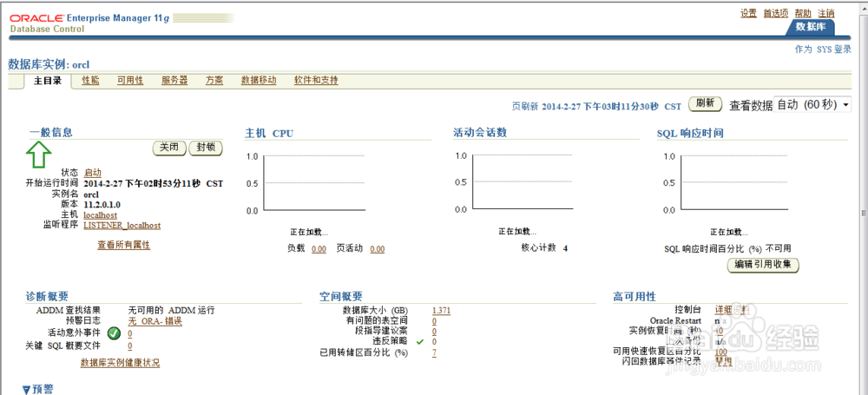Click the 编辑引用收集 button

pos(763,265)
